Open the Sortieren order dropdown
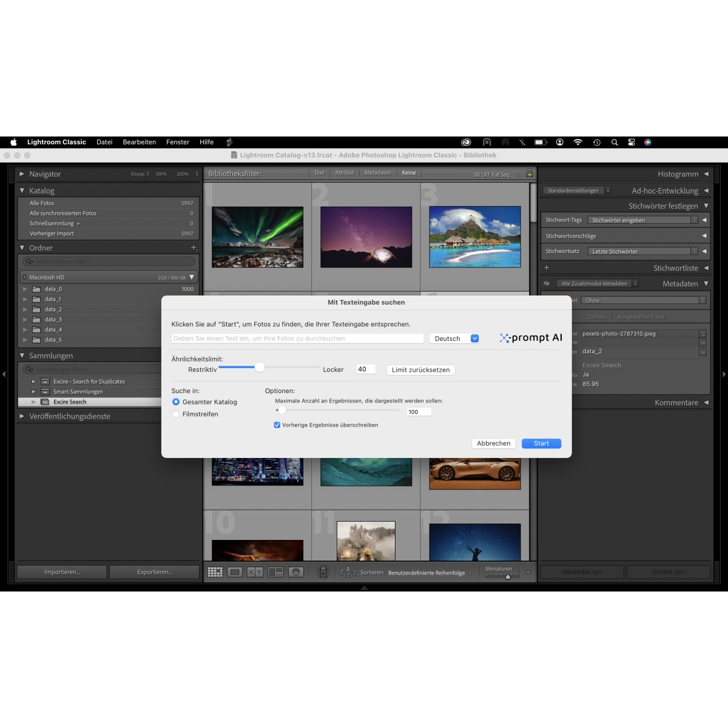The image size is (728, 728). tap(430, 573)
